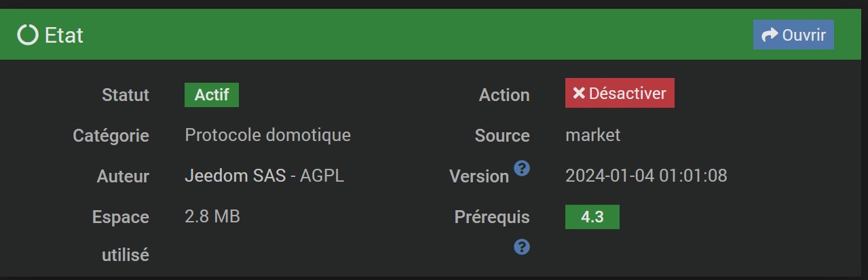Click the Statut label
This screenshot has height=280, width=868.
pyautogui.click(x=126, y=95)
